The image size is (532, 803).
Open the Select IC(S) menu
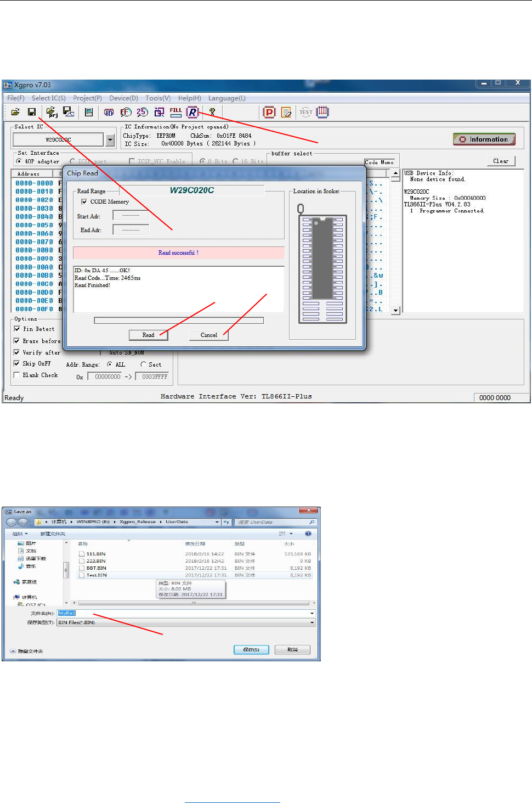click(x=48, y=98)
